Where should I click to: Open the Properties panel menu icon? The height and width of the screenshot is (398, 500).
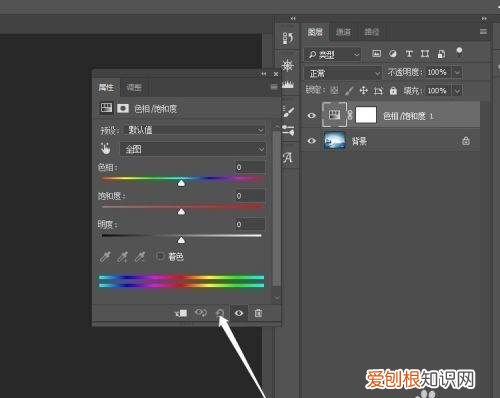(x=274, y=87)
